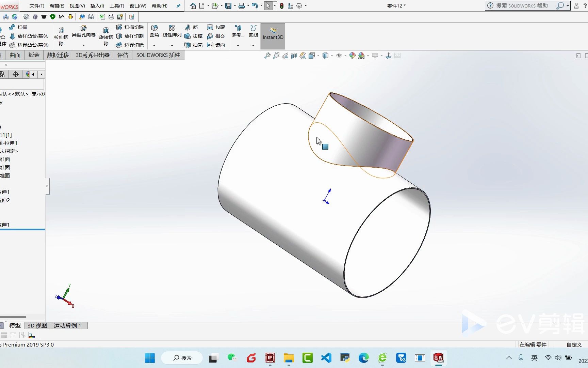Select the Lofted Boss (放样凸台/基体) tool
The height and width of the screenshot is (368, 588).
29,36
